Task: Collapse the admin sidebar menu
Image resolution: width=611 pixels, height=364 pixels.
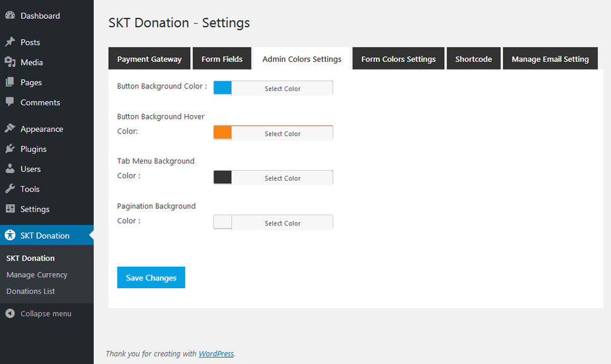Action: pos(39,314)
